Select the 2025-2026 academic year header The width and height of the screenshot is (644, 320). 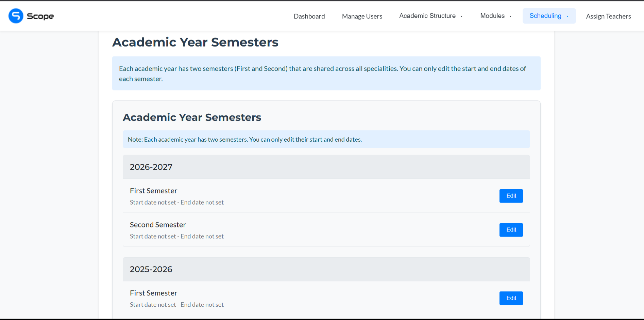(326, 269)
